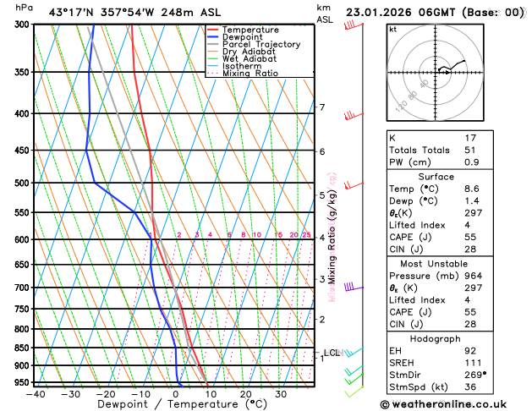Click the 30 temperature axis label
532x411 pixels.
[x=281, y=394]
